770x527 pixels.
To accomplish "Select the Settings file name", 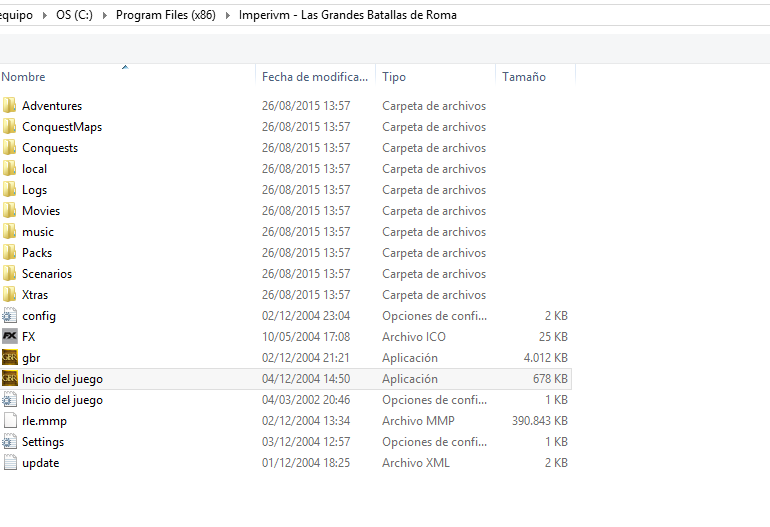I will coord(43,442).
